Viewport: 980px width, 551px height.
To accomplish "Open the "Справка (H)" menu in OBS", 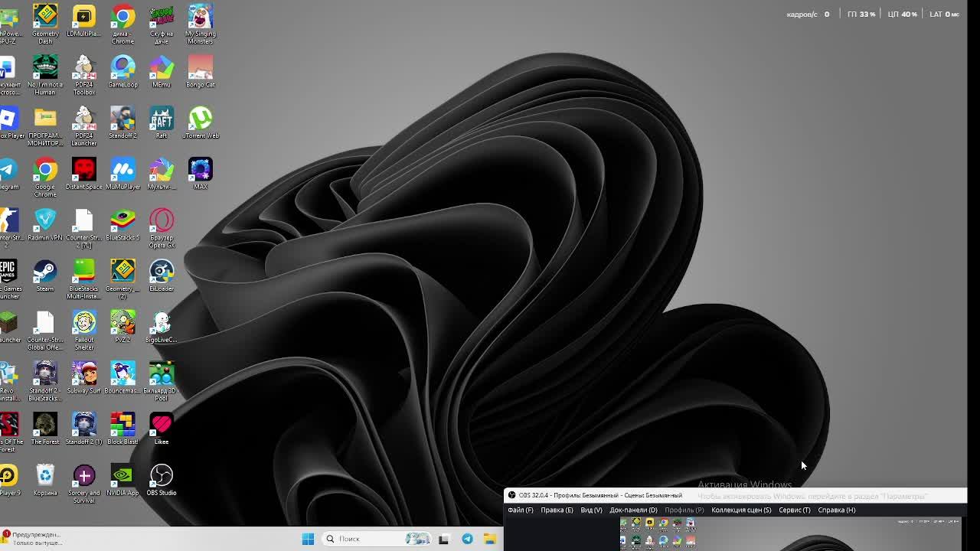I will click(x=836, y=510).
